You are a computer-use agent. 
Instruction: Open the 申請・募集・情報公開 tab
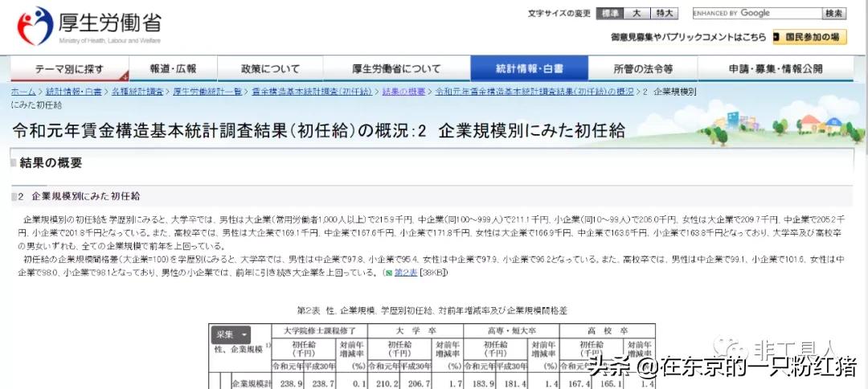[775, 69]
